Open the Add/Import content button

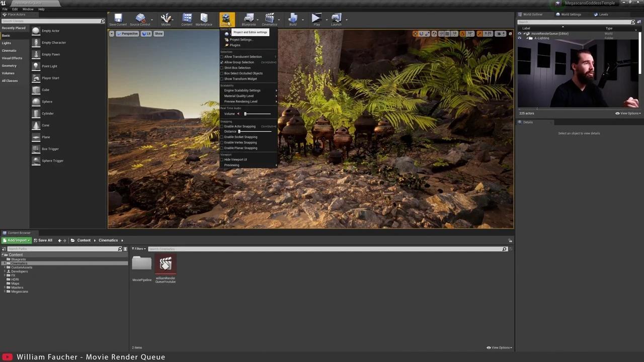click(x=18, y=240)
